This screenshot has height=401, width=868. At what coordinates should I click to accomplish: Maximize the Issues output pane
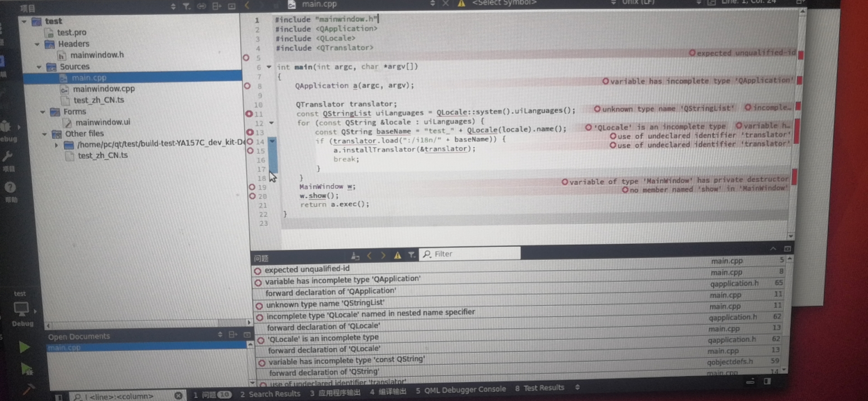coord(788,249)
